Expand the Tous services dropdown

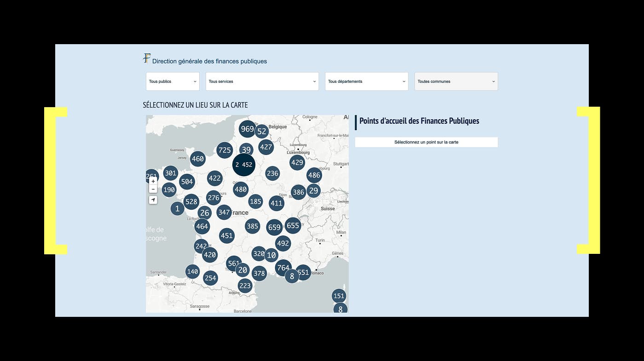pyautogui.click(x=262, y=81)
